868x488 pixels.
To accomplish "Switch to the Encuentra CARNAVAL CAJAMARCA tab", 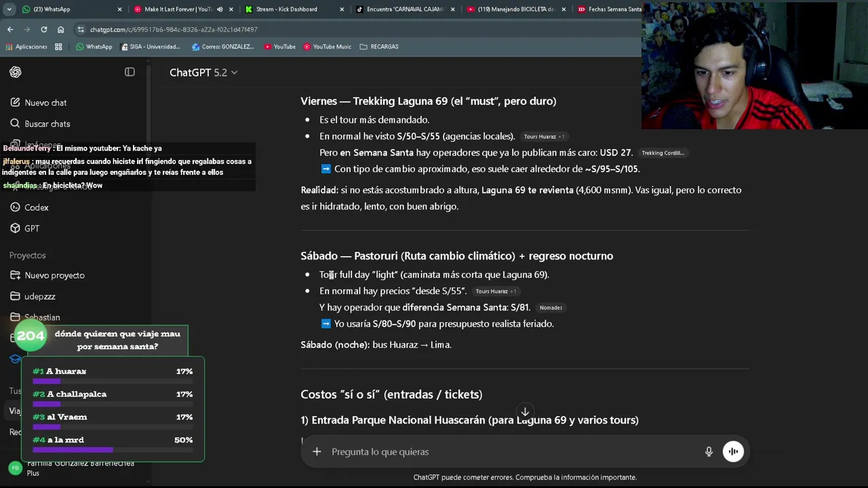I will 404,9.
